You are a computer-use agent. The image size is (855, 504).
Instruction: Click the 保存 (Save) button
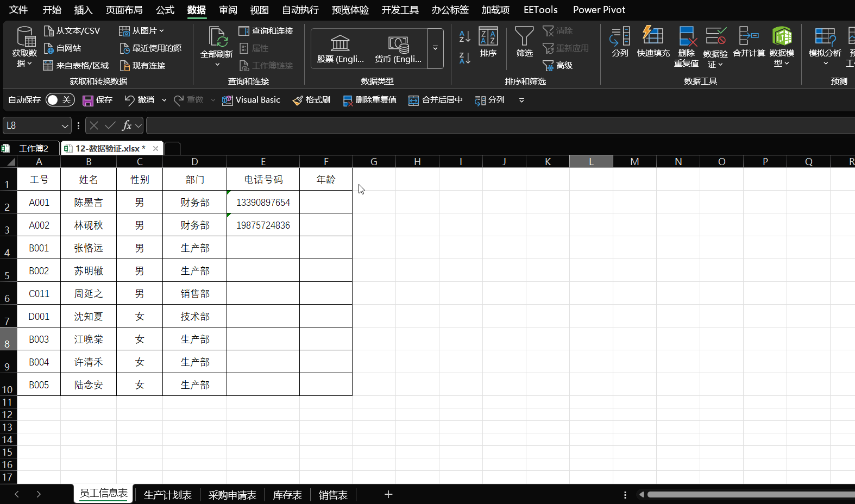pyautogui.click(x=98, y=100)
